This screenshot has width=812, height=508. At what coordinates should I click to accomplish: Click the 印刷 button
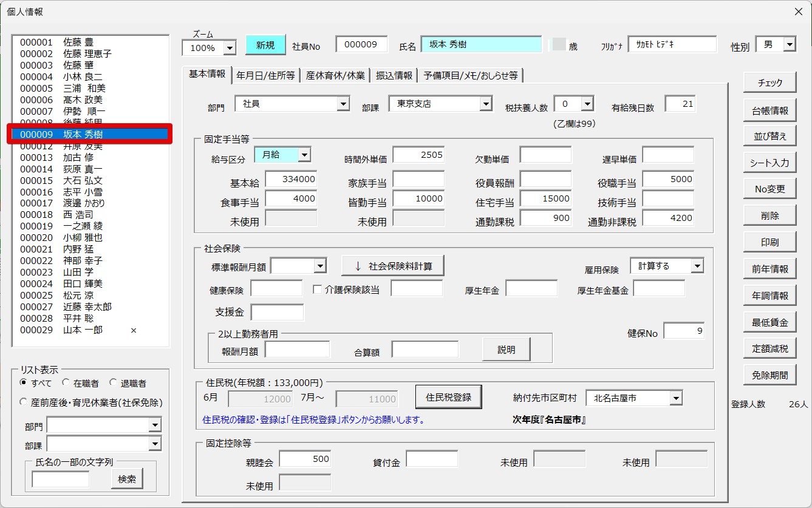(769, 242)
